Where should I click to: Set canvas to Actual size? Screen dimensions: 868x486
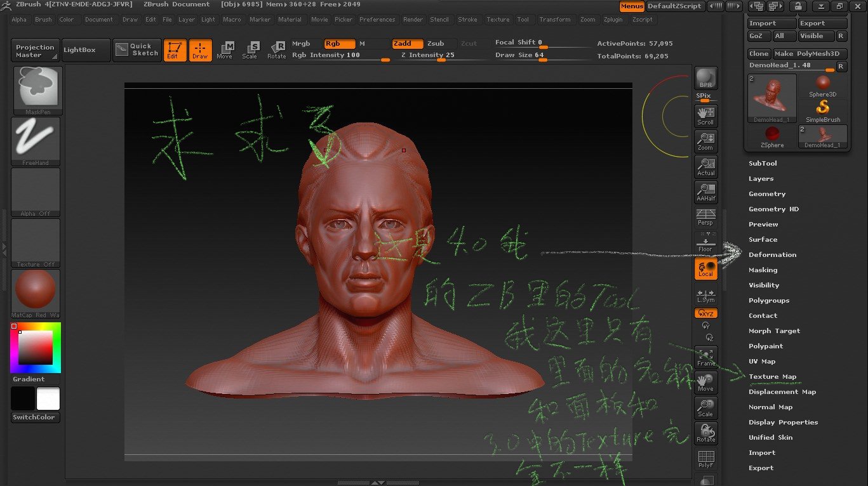pos(705,167)
